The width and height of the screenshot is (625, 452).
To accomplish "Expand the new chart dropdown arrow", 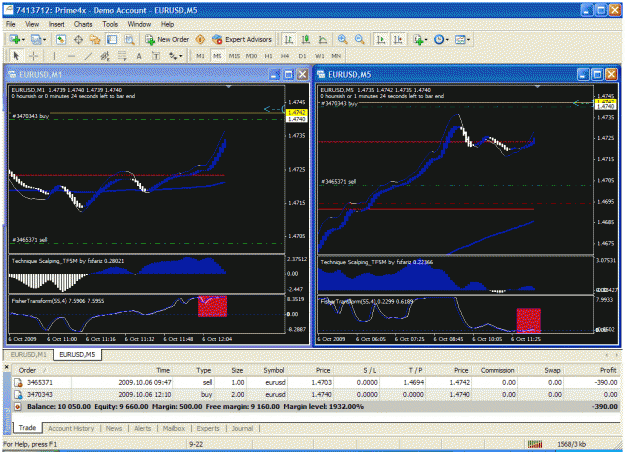I will click(23, 40).
